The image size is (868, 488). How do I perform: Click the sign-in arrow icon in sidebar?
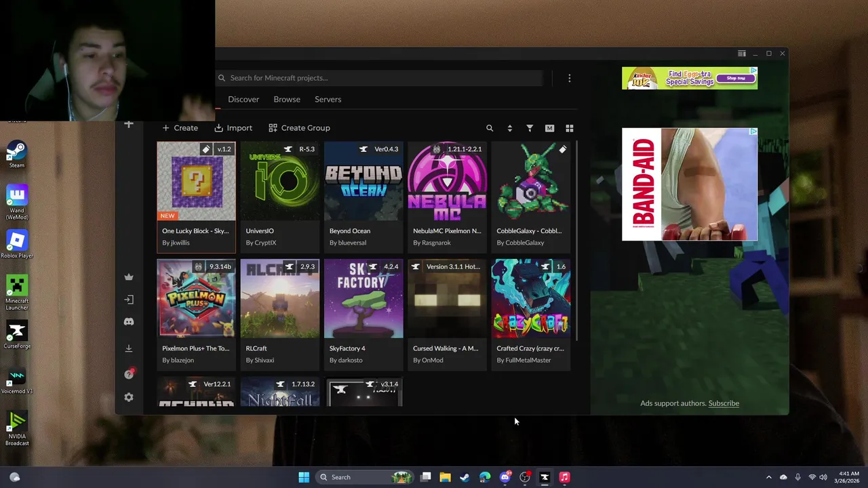click(129, 300)
